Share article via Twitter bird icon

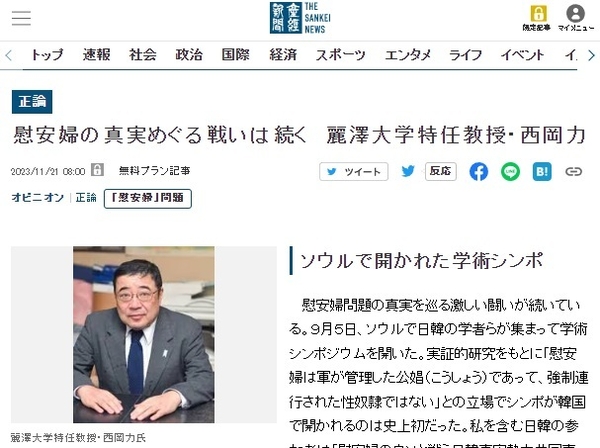point(408,171)
